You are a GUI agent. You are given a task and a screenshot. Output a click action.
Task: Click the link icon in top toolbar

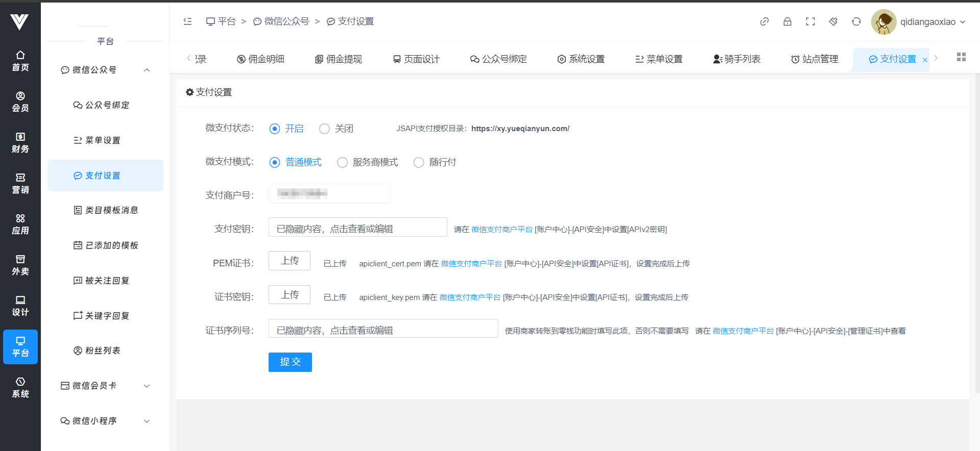coord(764,21)
